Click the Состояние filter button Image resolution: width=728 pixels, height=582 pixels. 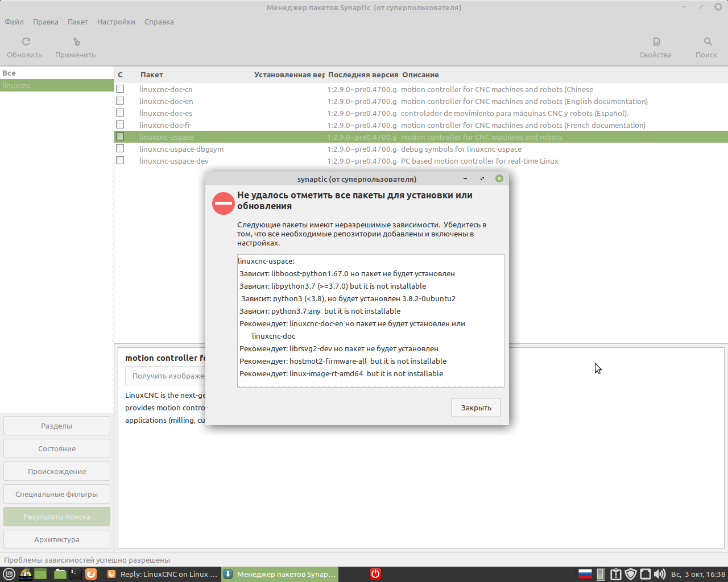pyautogui.click(x=57, y=448)
